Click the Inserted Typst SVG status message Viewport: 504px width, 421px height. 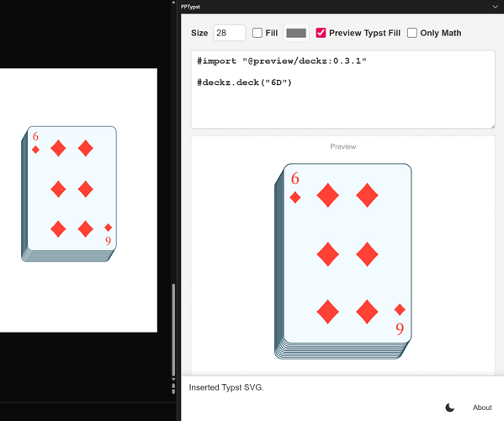(226, 387)
